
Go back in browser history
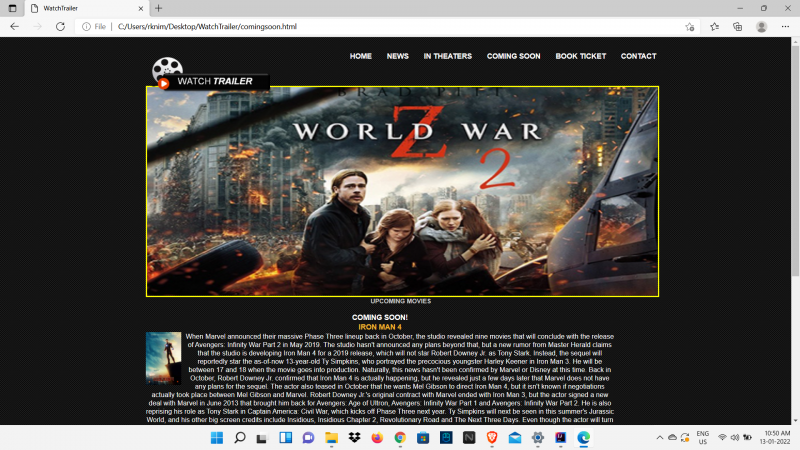point(14,27)
